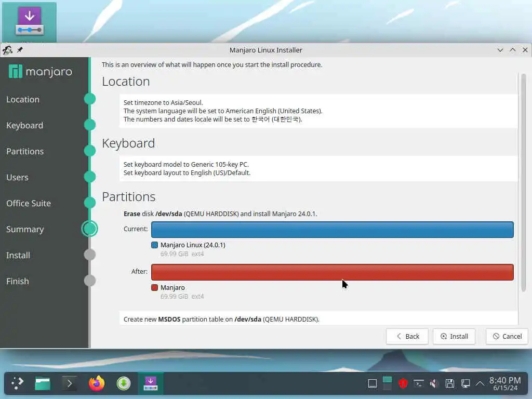
Task: Go Back to previous installer step
Action: (x=407, y=336)
